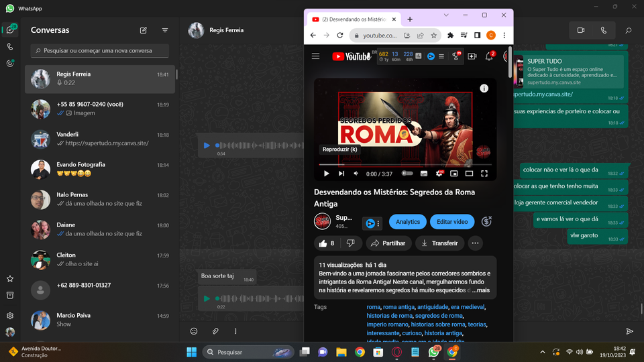This screenshot has height=362, width=644.
Task: Expand the Chrome tab search dropdown
Action: tap(446, 15)
